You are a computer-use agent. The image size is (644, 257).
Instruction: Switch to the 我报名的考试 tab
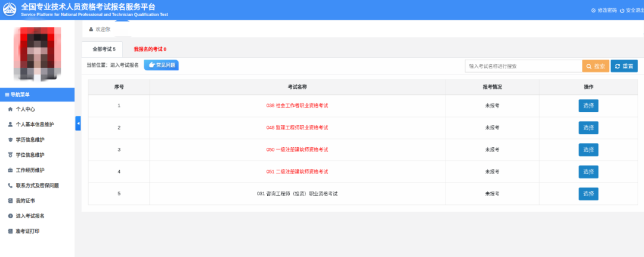(150, 49)
